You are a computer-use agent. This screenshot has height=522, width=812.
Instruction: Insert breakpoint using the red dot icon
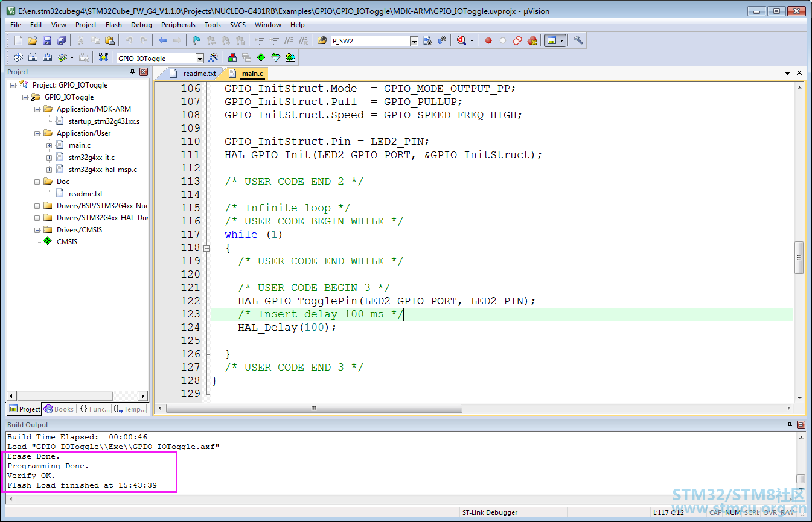click(488, 40)
